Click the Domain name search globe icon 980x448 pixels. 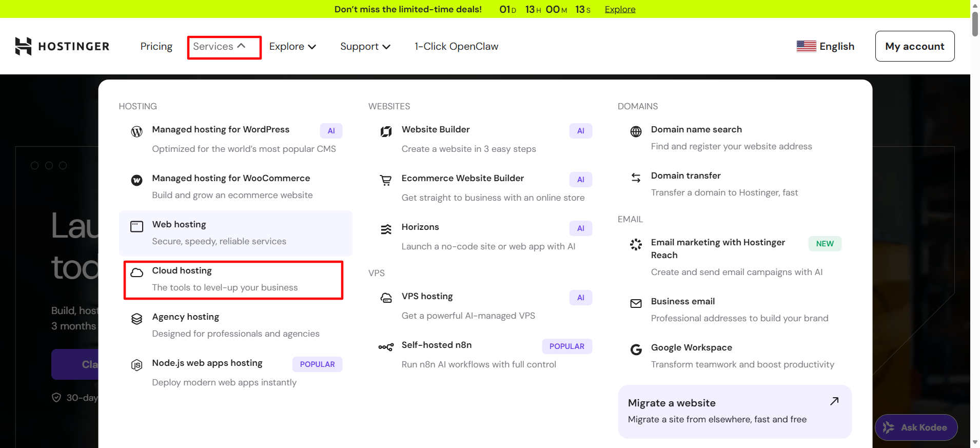click(x=636, y=132)
